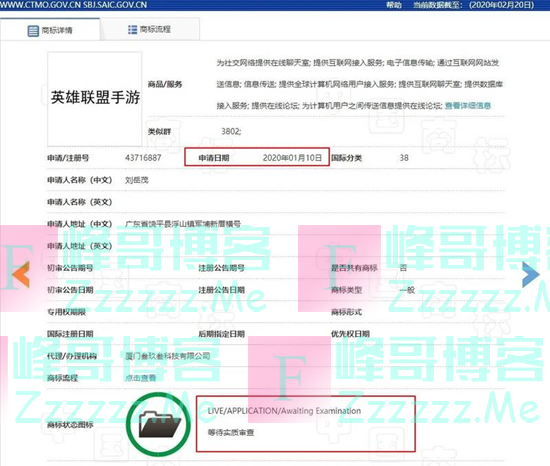Viewport: 550px width, 466px height.
Task: Click the 专用权期限 label
Action: 66,312
